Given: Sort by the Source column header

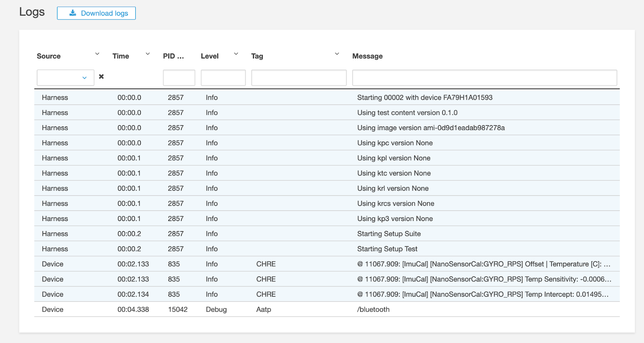Looking at the screenshot, I should click(x=49, y=56).
